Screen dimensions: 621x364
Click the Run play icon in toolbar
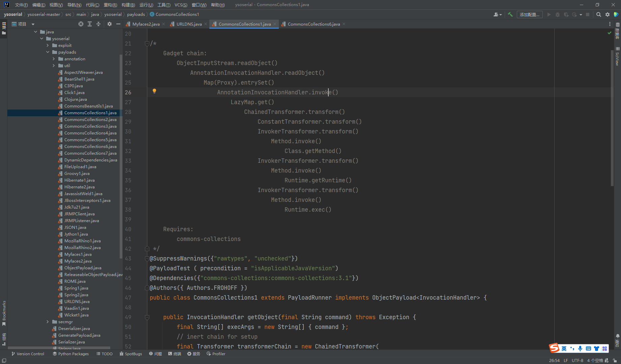click(549, 14)
